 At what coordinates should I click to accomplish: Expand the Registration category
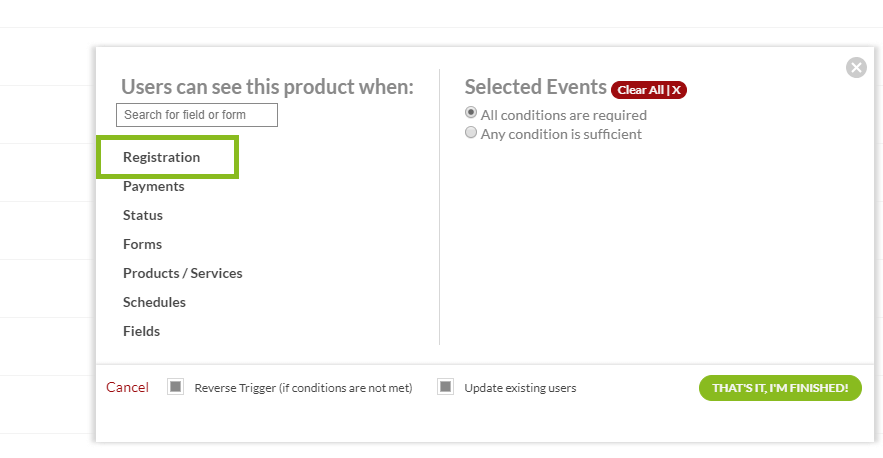click(x=162, y=158)
